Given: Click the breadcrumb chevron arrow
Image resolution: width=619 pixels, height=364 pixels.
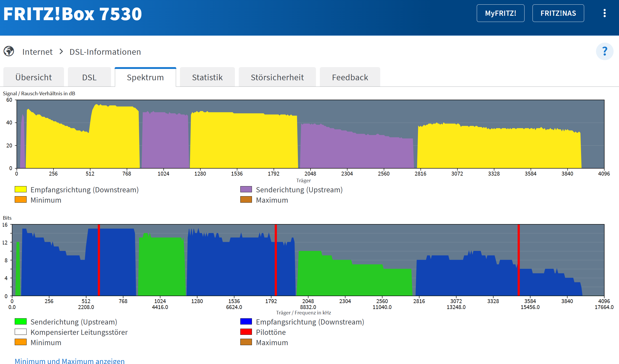Looking at the screenshot, I should 61,52.
